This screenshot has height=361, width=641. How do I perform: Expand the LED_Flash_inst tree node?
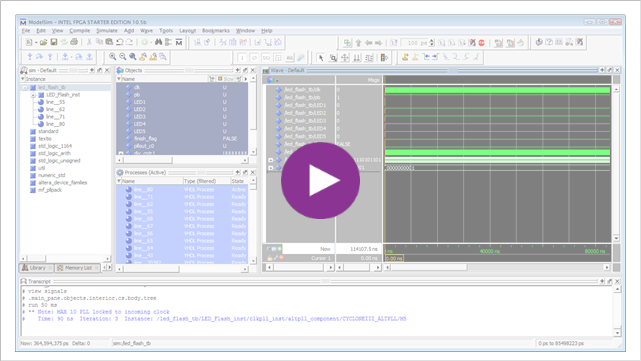tap(33, 95)
